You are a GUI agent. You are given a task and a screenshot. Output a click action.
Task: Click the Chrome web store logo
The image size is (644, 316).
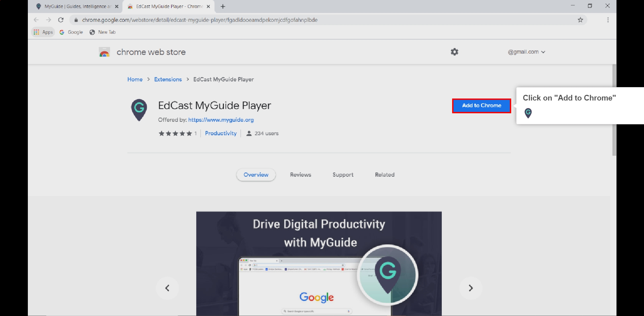(104, 52)
